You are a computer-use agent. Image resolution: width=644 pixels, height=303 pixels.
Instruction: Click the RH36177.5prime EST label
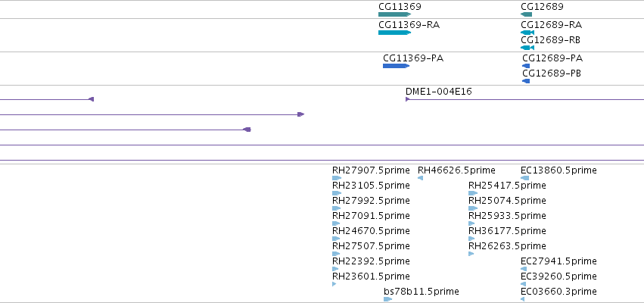point(507,230)
